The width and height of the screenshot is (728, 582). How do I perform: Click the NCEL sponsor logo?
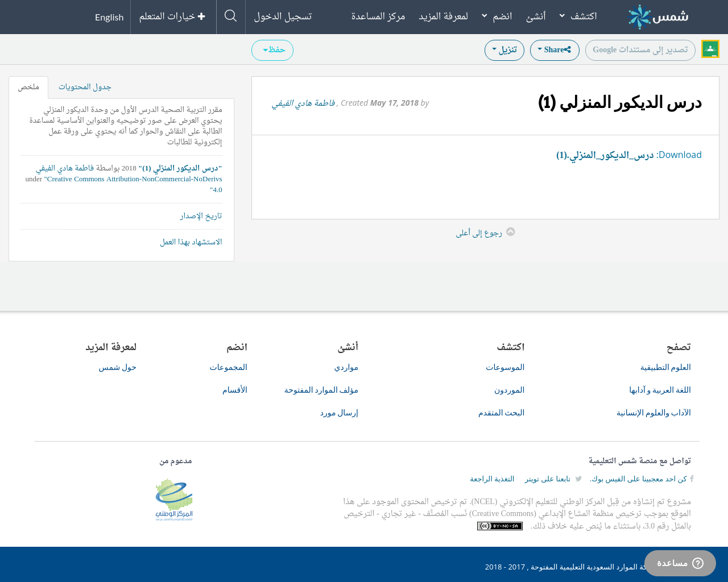point(174,500)
